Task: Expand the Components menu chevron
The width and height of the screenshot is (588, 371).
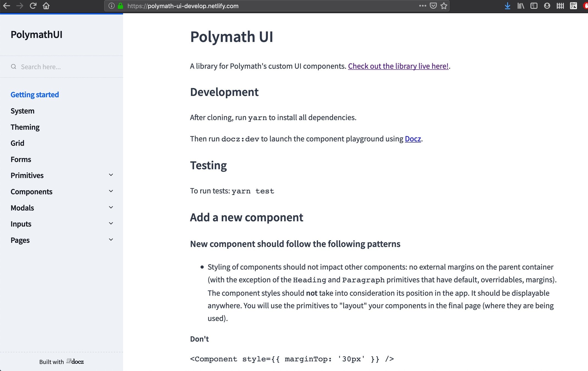Action: [111, 191]
